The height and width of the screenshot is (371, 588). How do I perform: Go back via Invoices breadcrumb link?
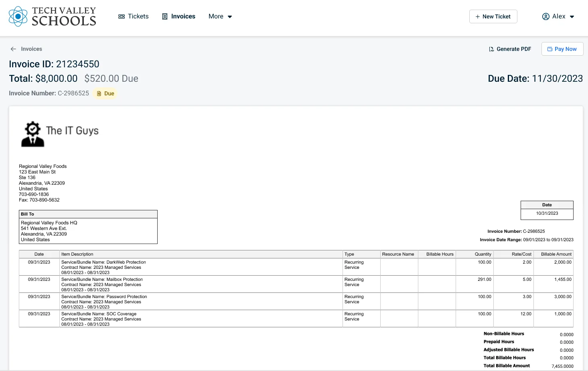pos(31,49)
